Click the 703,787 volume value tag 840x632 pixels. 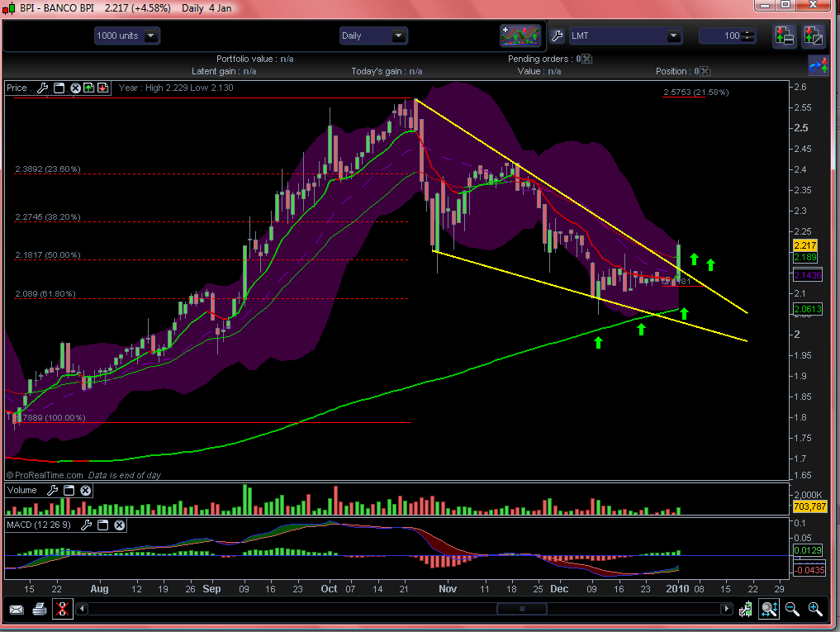[x=809, y=506]
